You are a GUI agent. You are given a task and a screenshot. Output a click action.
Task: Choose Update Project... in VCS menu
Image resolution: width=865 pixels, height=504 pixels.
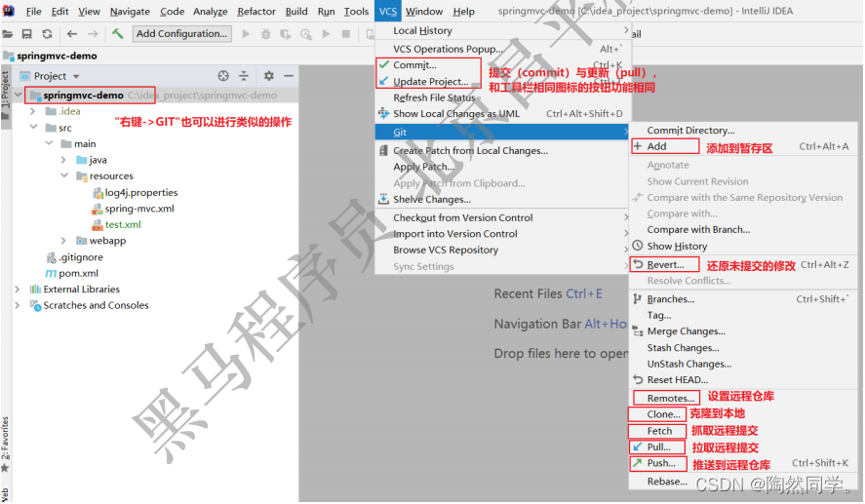point(503,82)
